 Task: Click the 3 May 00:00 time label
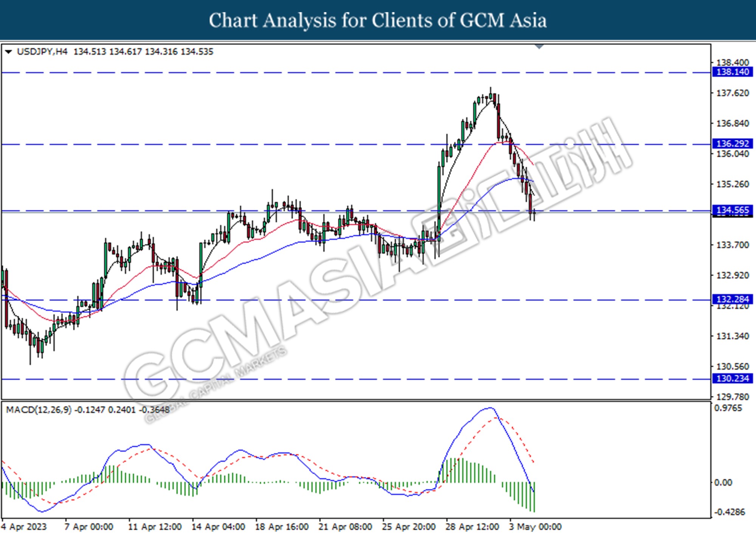(x=535, y=527)
